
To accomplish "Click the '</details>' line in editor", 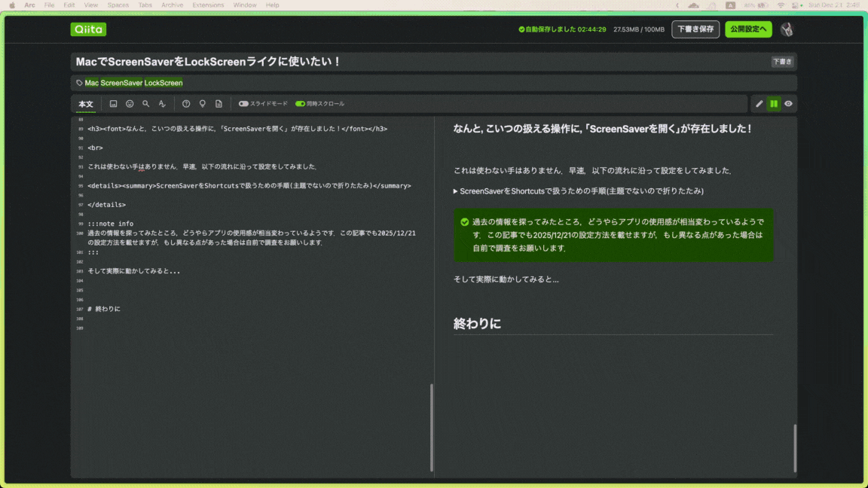I will (x=106, y=205).
